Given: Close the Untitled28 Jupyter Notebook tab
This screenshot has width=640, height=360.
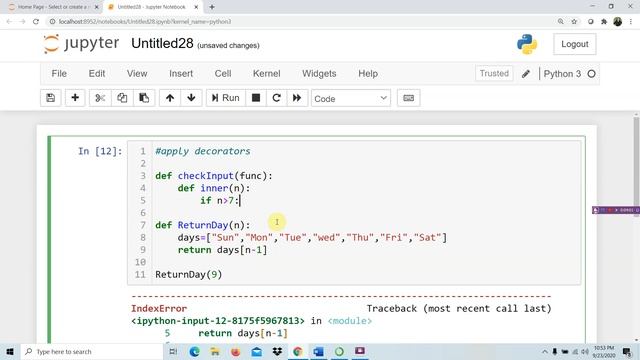Looking at the screenshot, I should [x=196, y=7].
